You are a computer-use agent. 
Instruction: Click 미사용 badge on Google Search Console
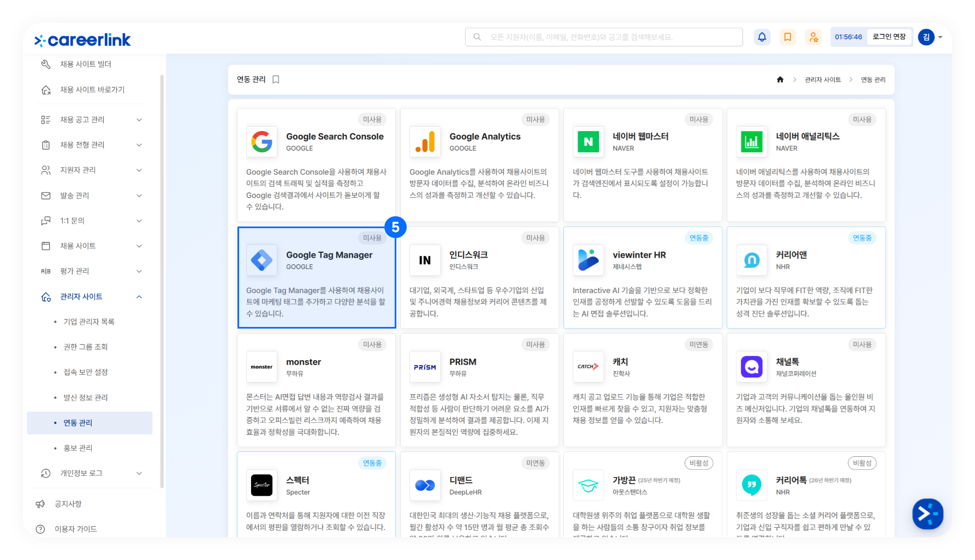point(372,120)
